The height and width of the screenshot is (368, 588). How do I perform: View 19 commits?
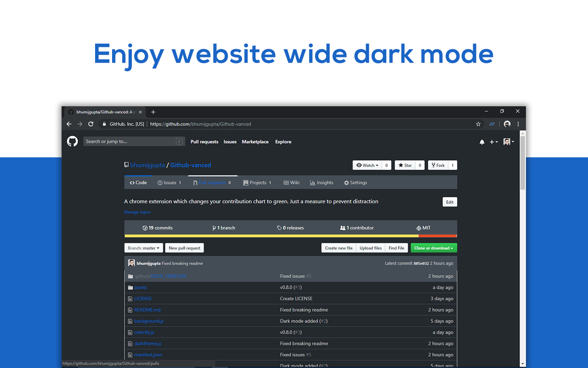click(x=158, y=228)
